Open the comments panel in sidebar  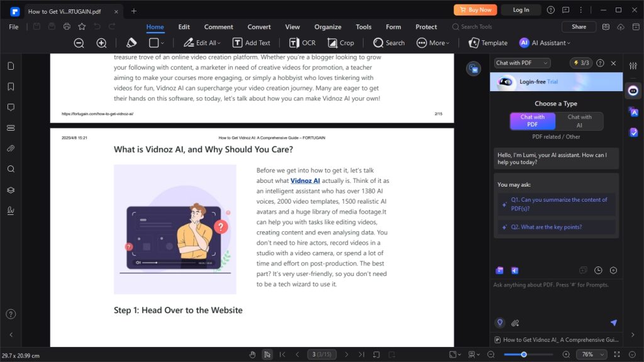(11, 107)
